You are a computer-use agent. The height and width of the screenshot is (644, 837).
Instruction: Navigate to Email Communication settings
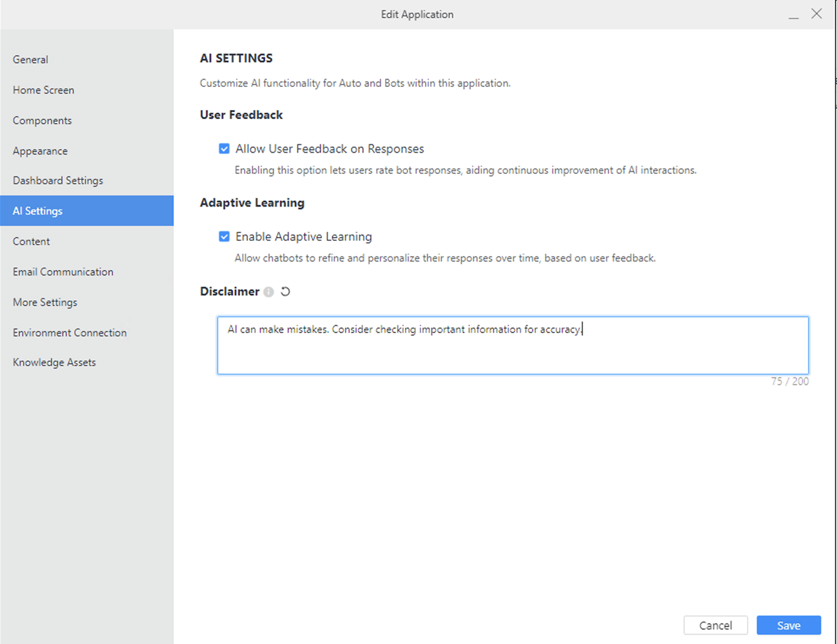pyautogui.click(x=63, y=272)
